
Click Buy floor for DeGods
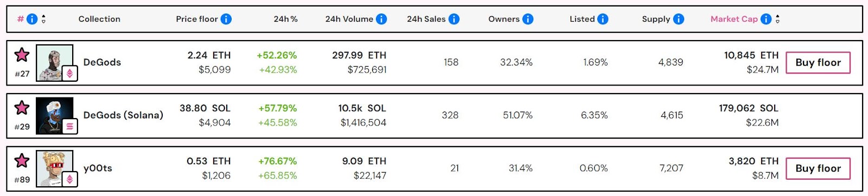[818, 62]
